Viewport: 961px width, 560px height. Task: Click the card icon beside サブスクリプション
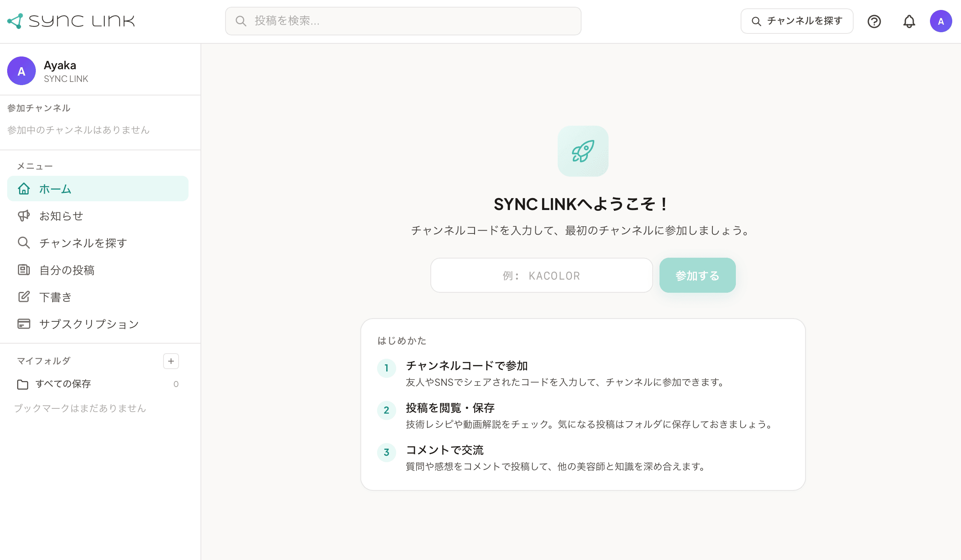(x=24, y=324)
